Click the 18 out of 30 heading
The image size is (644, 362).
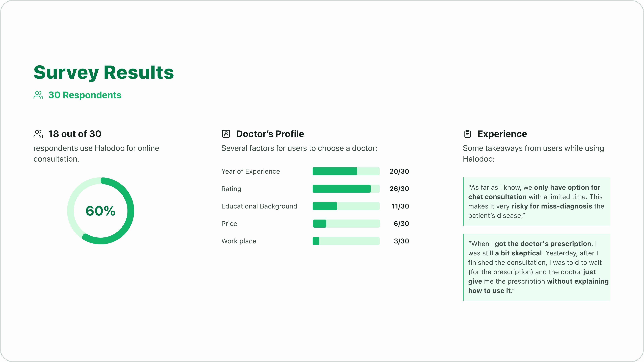tap(75, 134)
